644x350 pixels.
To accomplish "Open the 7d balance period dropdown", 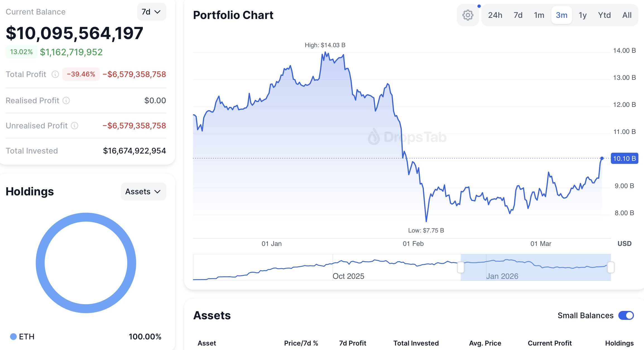I will tap(152, 12).
